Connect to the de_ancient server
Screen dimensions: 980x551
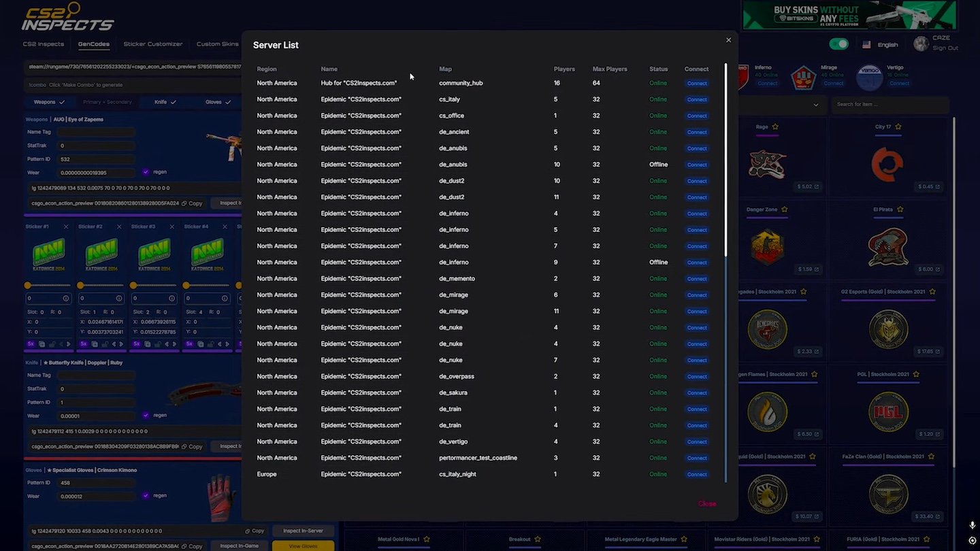[697, 132]
